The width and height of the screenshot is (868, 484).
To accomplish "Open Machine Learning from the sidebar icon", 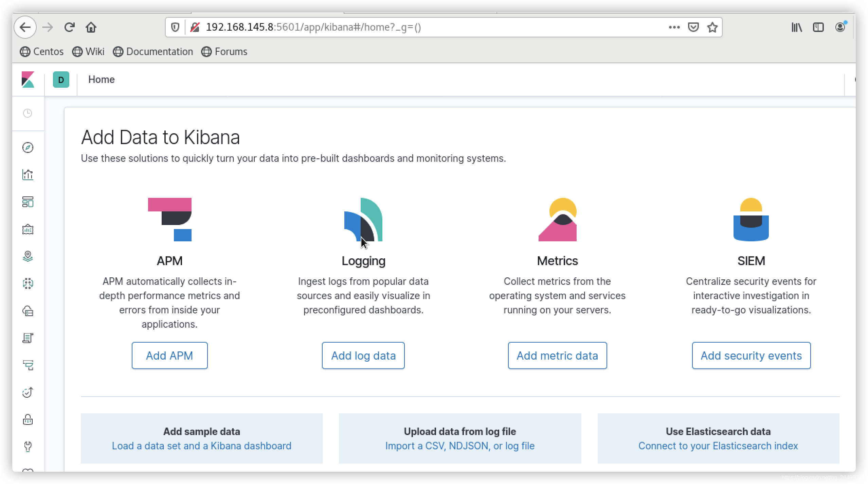I will [28, 283].
